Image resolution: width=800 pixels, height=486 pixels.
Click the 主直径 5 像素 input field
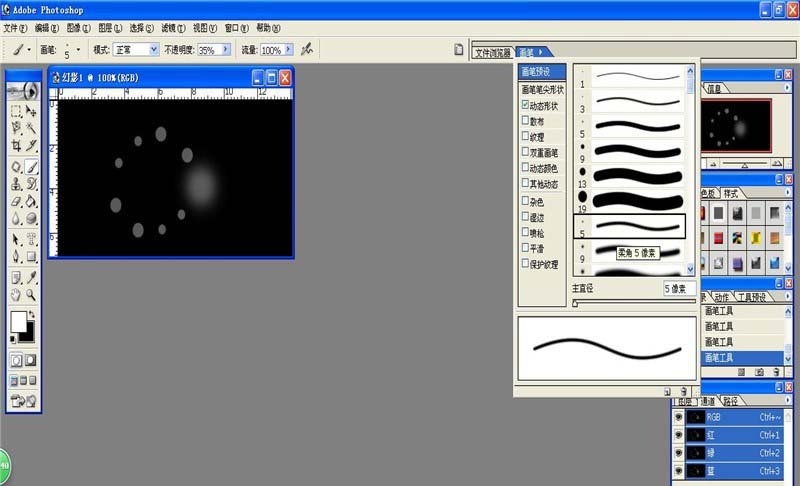click(679, 289)
